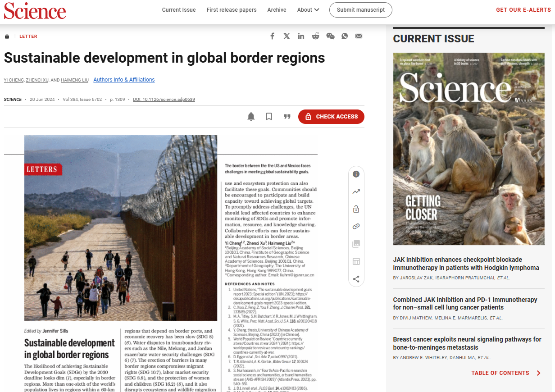Click the bell alert icon

click(251, 117)
